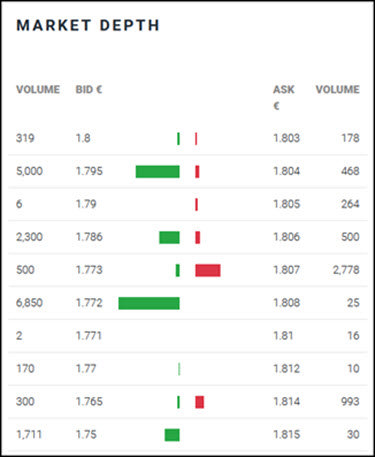Image resolution: width=375 pixels, height=457 pixels.
Task: Click green depth bar for bid 1.786
Action: (x=169, y=238)
